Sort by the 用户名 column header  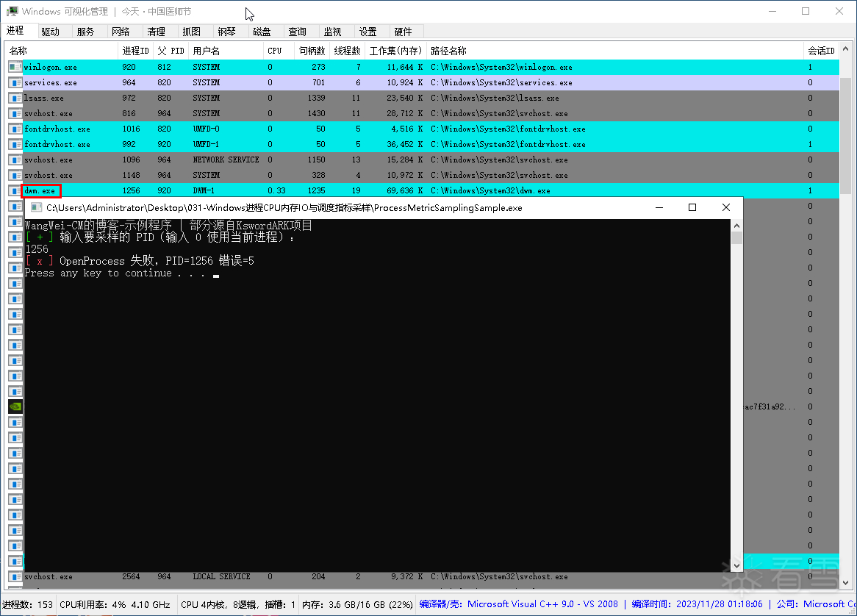[225, 51]
